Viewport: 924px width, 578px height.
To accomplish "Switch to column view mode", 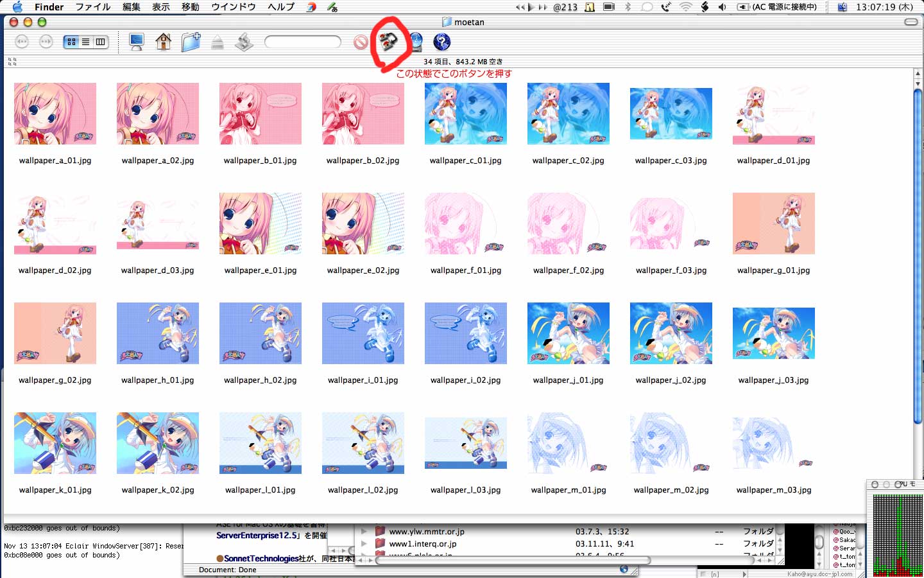I will pyautogui.click(x=100, y=42).
